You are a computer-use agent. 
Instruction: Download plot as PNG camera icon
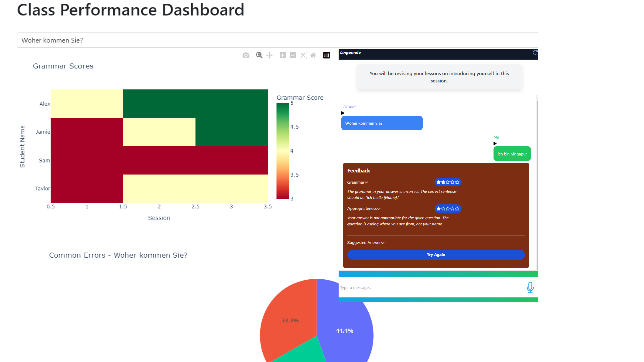[x=246, y=55]
